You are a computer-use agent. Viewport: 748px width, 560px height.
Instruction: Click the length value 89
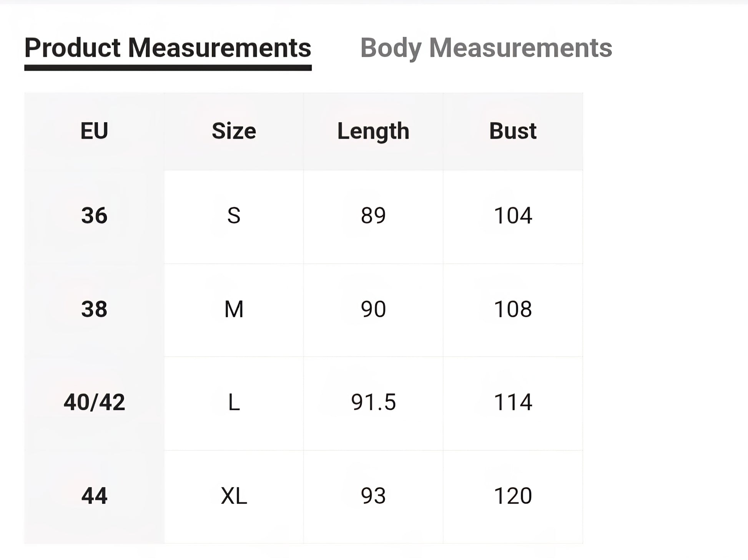click(x=373, y=215)
